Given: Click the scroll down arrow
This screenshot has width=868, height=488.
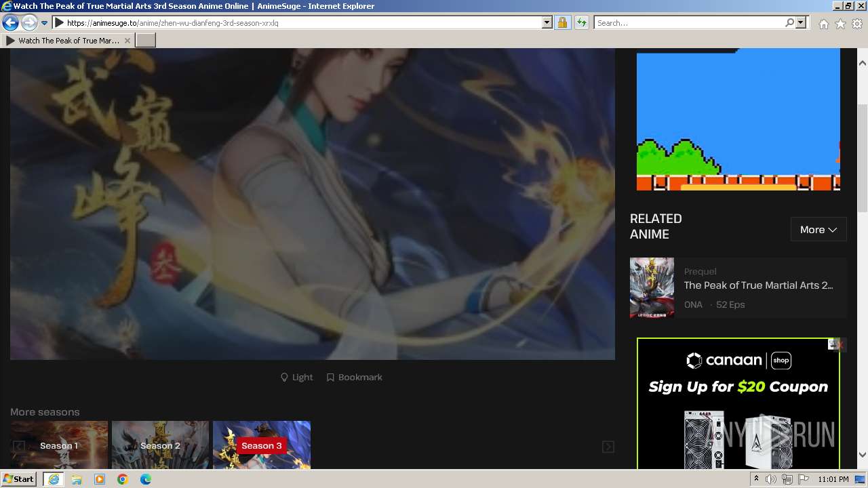Looking at the screenshot, I should [x=863, y=455].
